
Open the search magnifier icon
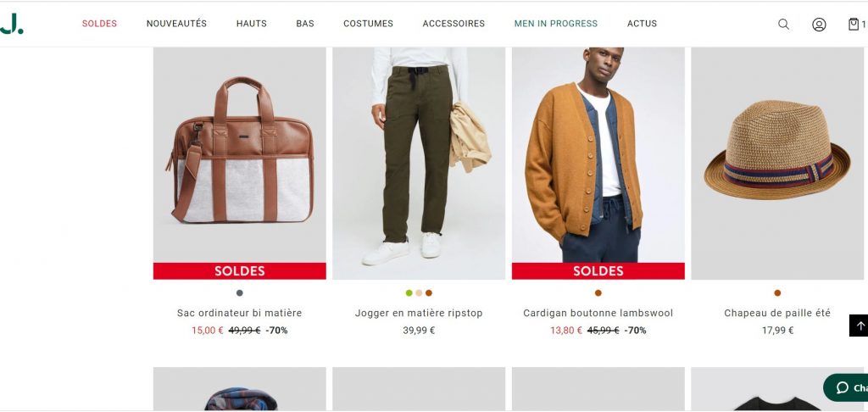(x=783, y=24)
